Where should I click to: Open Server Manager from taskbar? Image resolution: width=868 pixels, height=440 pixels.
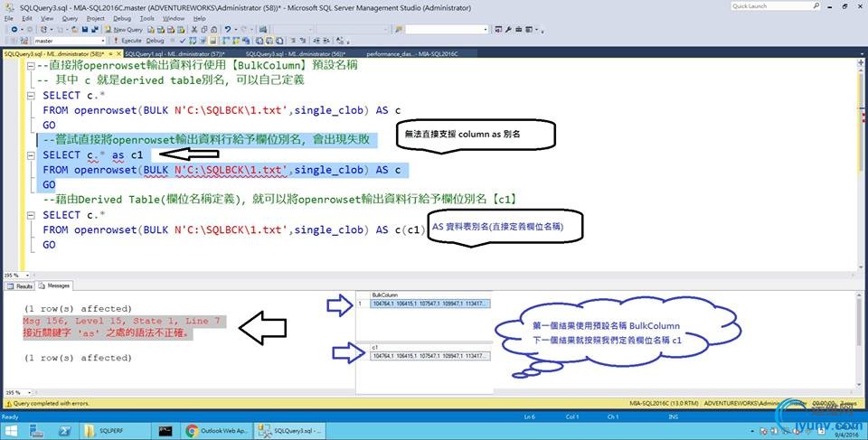36,431
